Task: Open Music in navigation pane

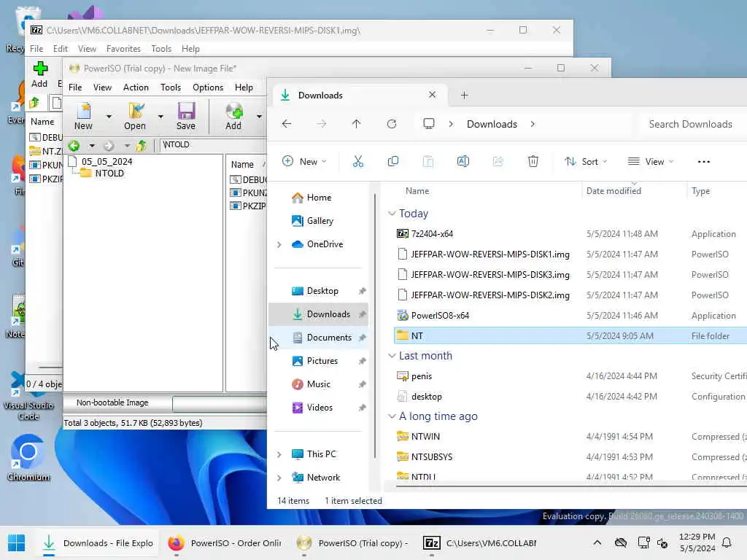Action: pos(318,384)
